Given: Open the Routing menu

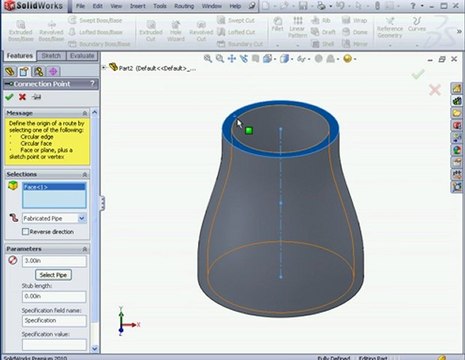Looking at the screenshot, I should [x=184, y=6].
